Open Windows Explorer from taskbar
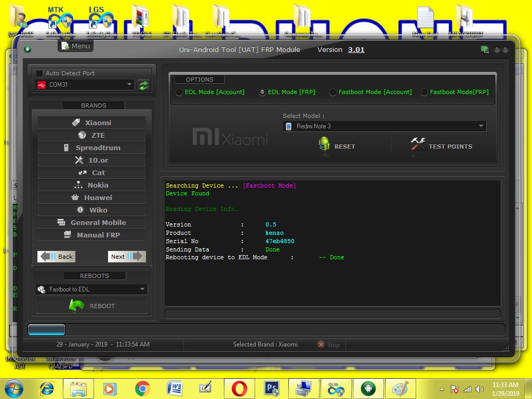 point(78,389)
